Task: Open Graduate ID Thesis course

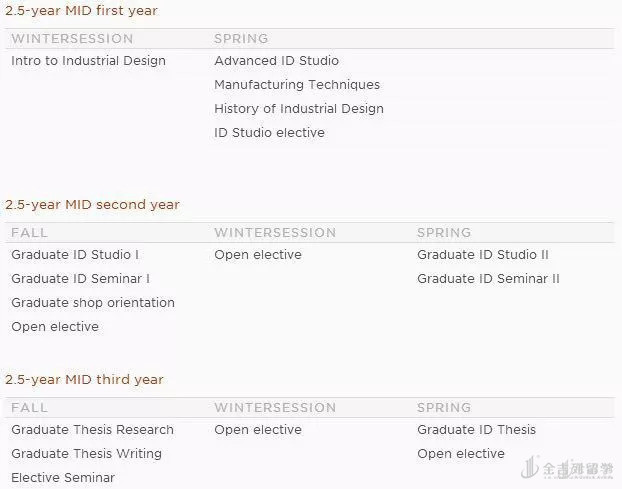Action: pyautogui.click(x=476, y=430)
